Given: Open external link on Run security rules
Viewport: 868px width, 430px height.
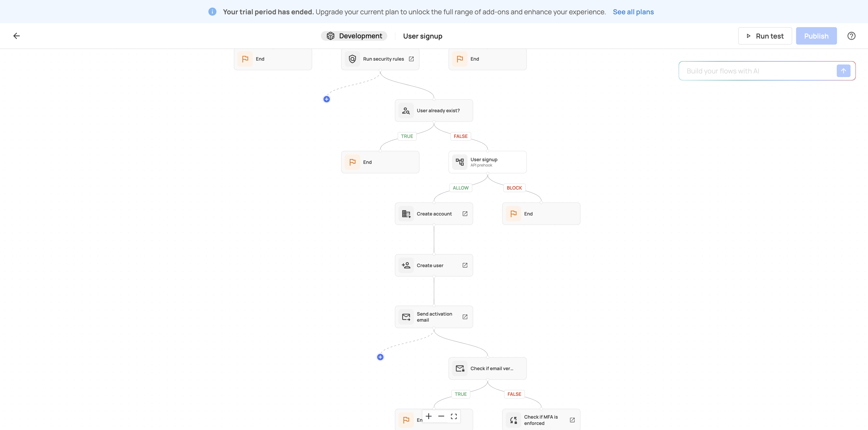Looking at the screenshot, I should (x=411, y=59).
